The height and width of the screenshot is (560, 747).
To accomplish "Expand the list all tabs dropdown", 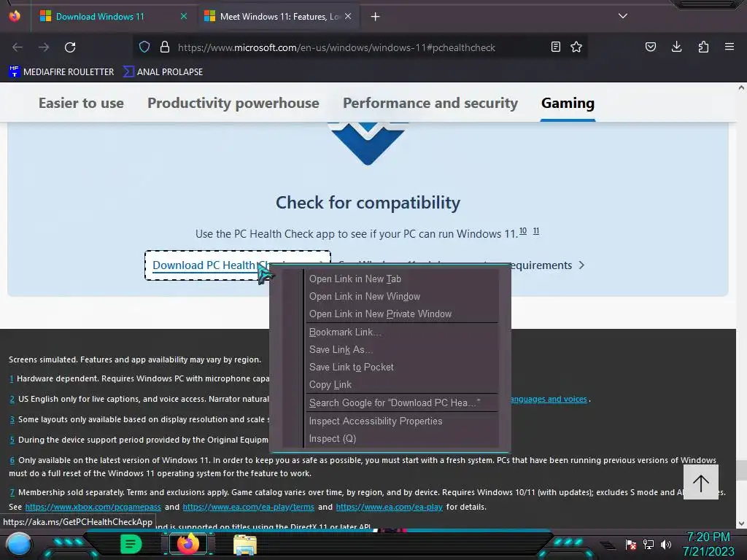I will point(623,16).
